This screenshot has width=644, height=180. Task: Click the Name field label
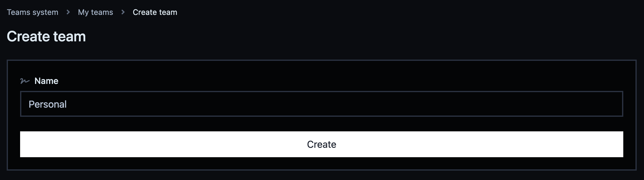click(46, 81)
